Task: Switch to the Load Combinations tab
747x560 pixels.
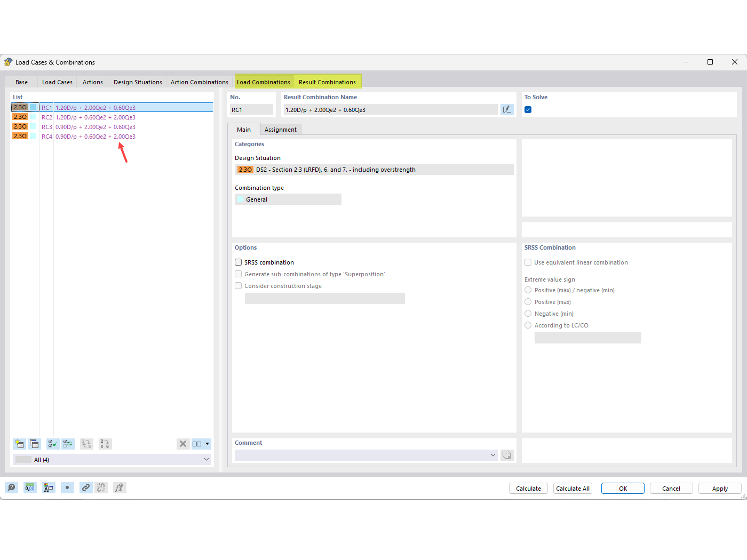Action: [264, 82]
